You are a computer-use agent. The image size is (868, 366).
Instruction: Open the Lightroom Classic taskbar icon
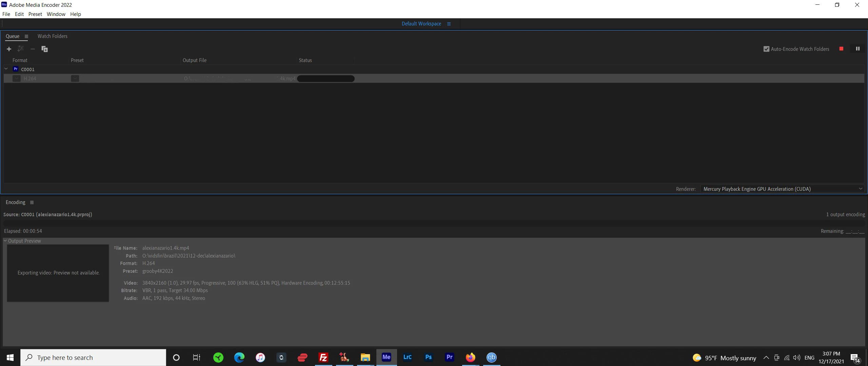click(407, 357)
